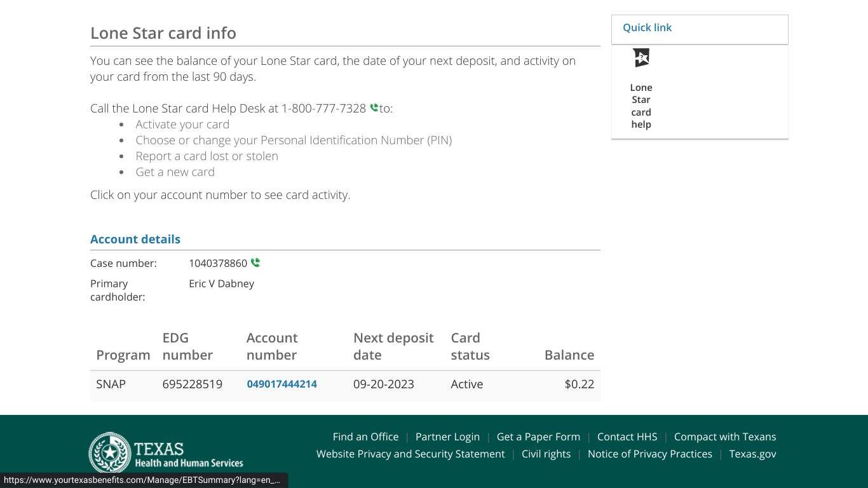This screenshot has height=488, width=868.
Task: Click the Lone Star card info heading
Action: (x=163, y=33)
